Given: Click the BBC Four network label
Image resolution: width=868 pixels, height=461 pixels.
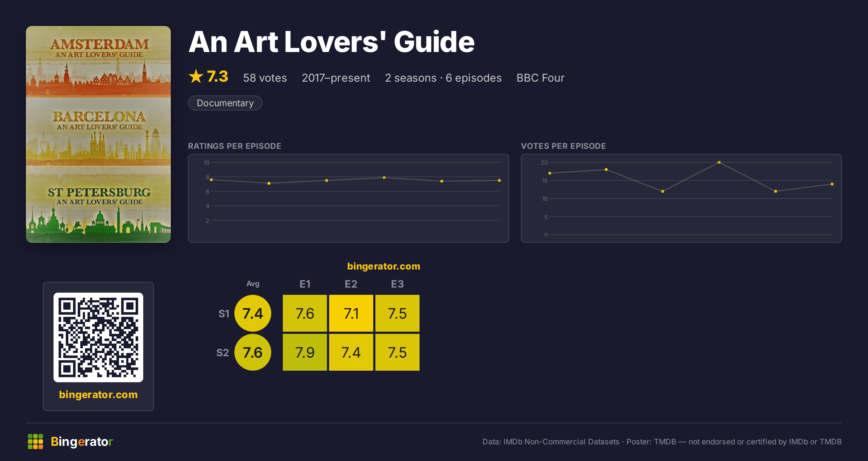Looking at the screenshot, I should pos(540,78).
